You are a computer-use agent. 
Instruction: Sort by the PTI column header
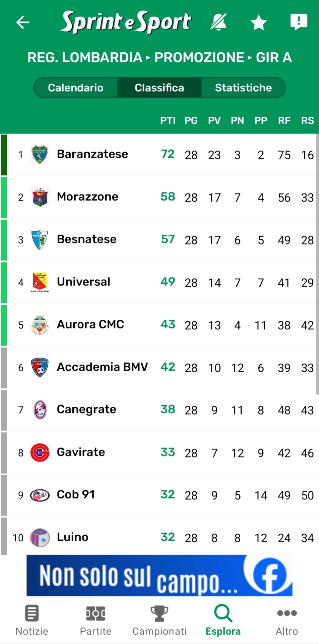coord(168,121)
